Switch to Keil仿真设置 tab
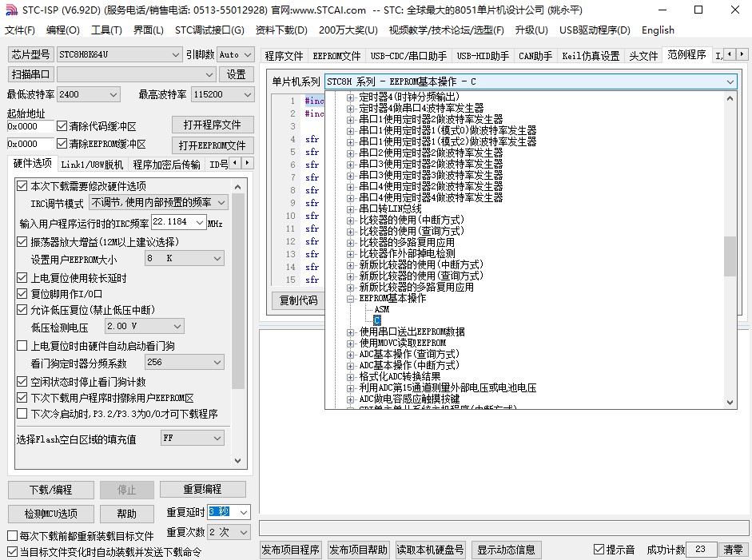 coord(591,56)
